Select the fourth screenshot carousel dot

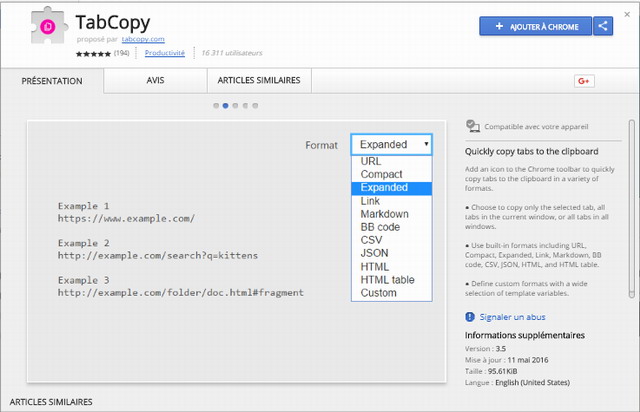coord(245,106)
